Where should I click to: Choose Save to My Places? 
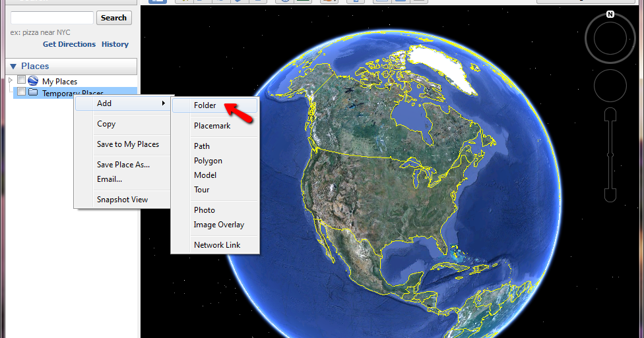122,144
